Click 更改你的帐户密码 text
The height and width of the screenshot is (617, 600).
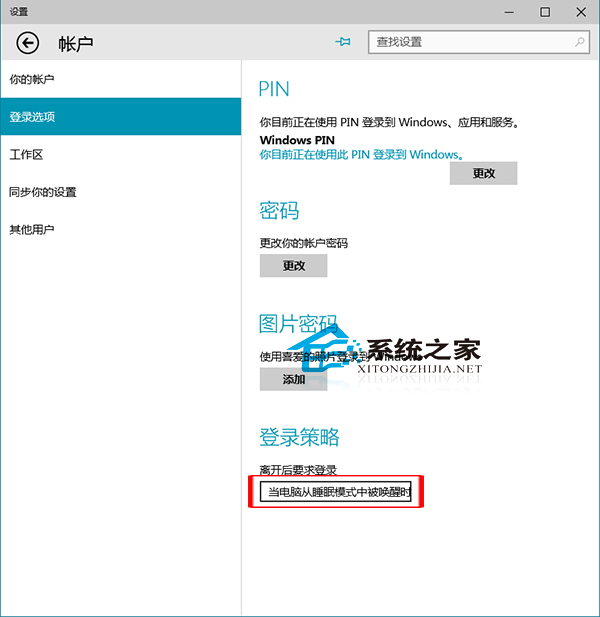click(x=303, y=243)
